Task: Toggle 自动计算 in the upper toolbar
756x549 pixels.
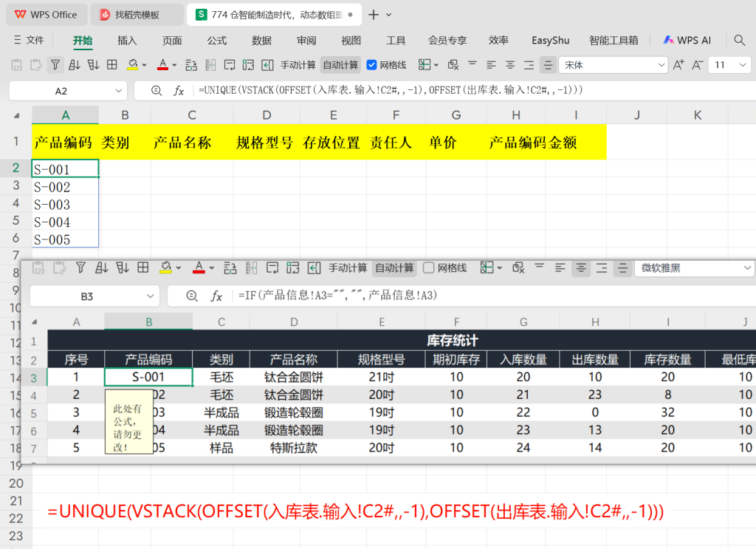Action: [340, 65]
